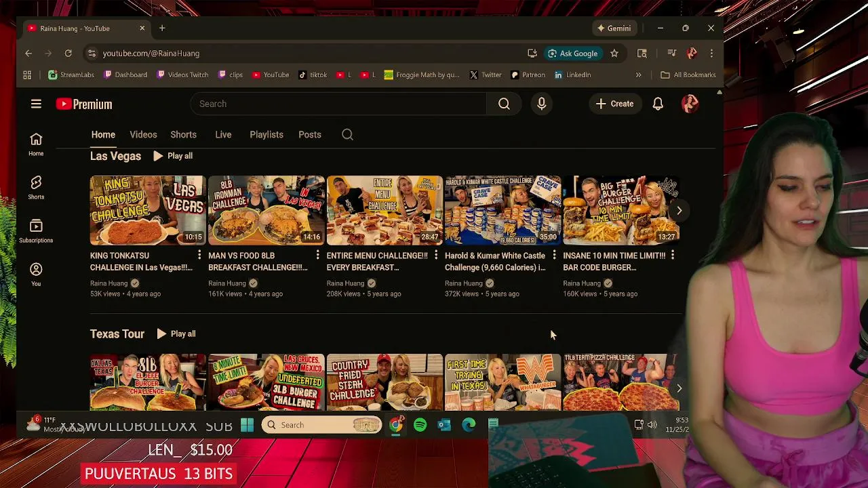Open the Las Vegas playlist title
868x488 pixels.
115,156
